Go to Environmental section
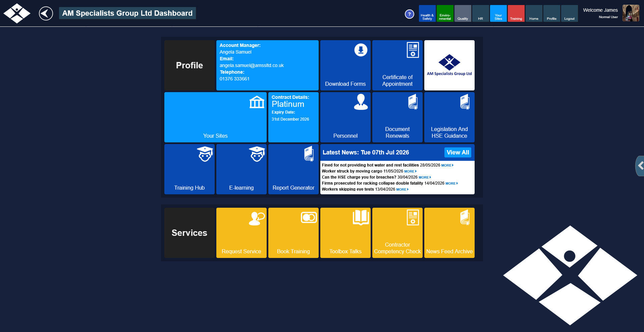 [445, 13]
